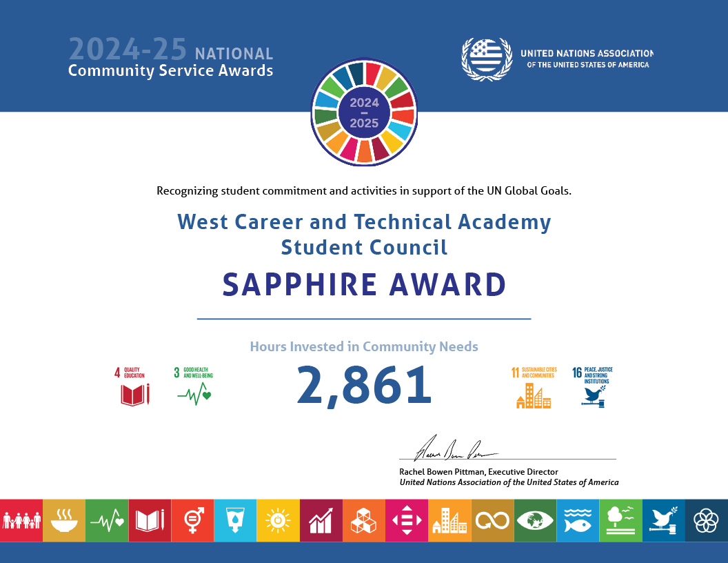Click United Nations Association header text
Viewport: 728px width, 563px height.
pos(587,53)
